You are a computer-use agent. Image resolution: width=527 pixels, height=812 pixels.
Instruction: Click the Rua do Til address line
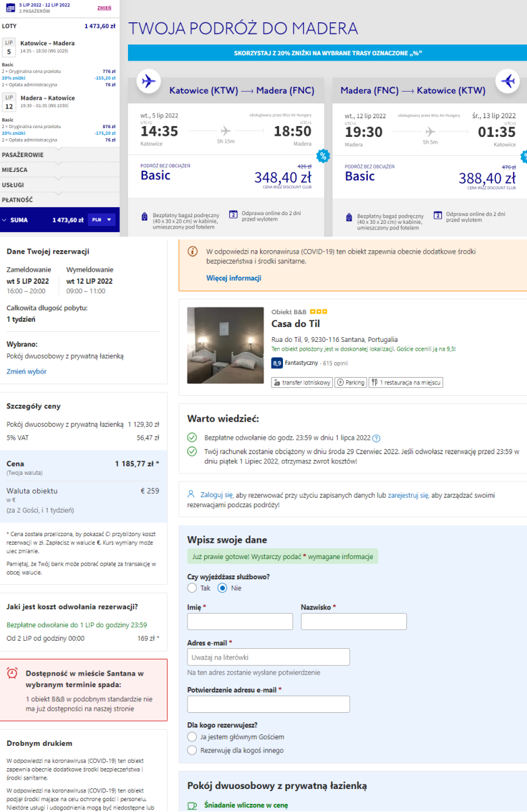pos(334,339)
